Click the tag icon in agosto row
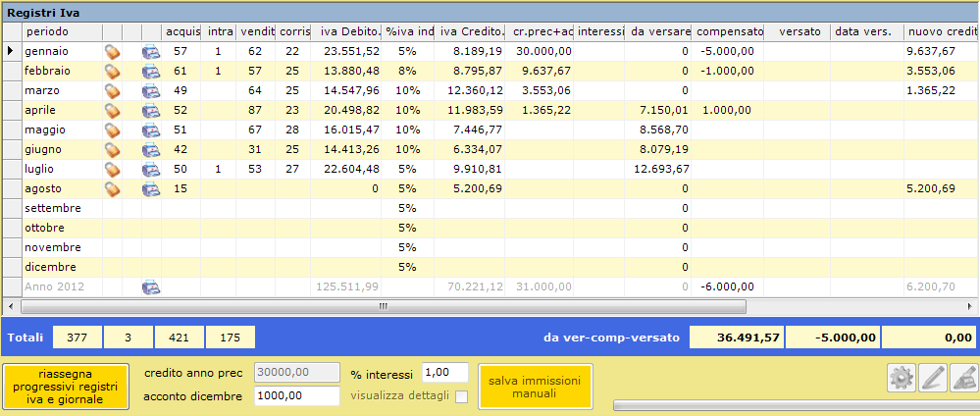 (112, 188)
